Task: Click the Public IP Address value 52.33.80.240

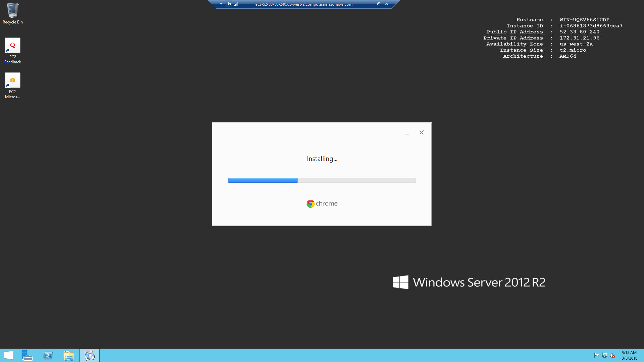Action: [579, 32]
